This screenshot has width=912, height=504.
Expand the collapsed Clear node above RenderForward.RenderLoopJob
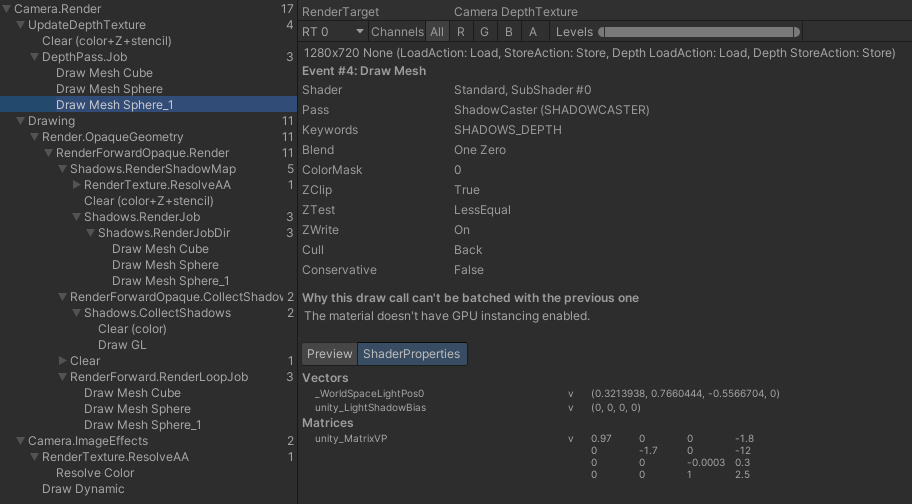63,361
